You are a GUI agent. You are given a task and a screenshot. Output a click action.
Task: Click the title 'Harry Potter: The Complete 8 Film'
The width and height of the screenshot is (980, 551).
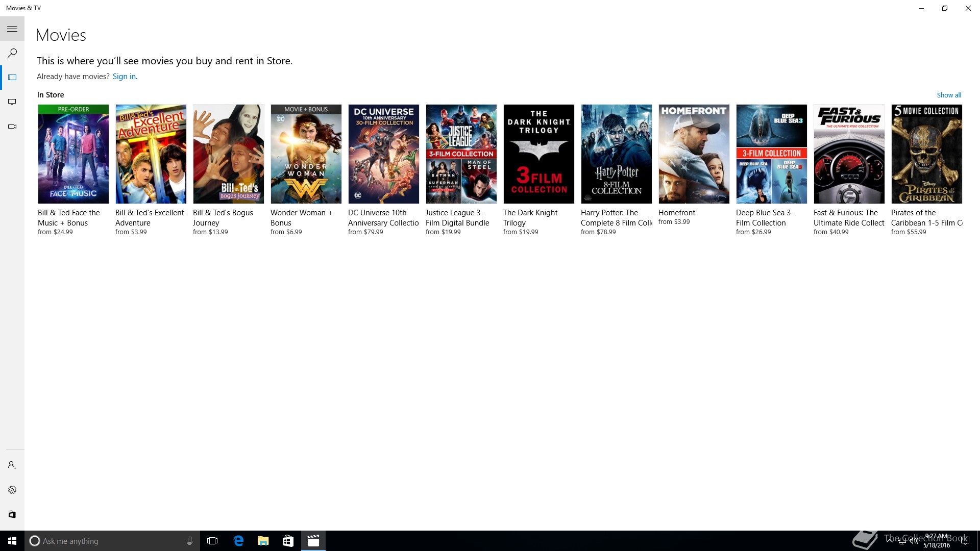tap(617, 218)
